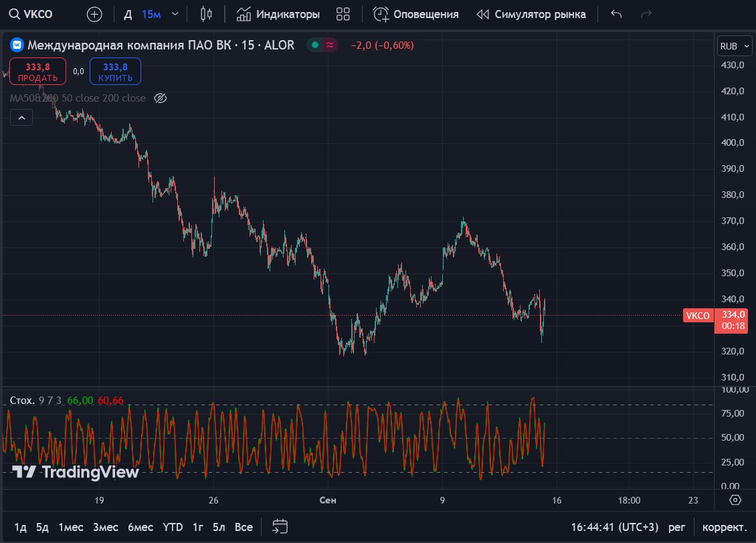Open the RUB currency dropdown

click(x=735, y=45)
